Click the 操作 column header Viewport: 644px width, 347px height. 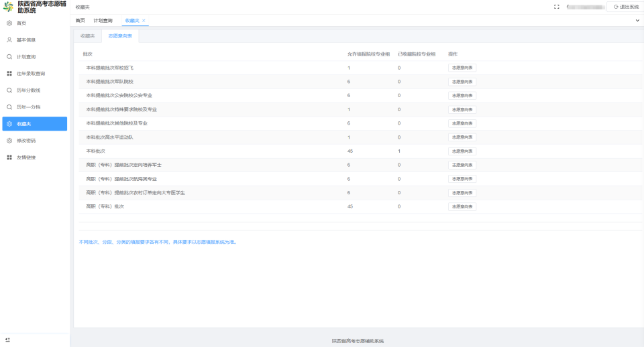click(x=453, y=54)
